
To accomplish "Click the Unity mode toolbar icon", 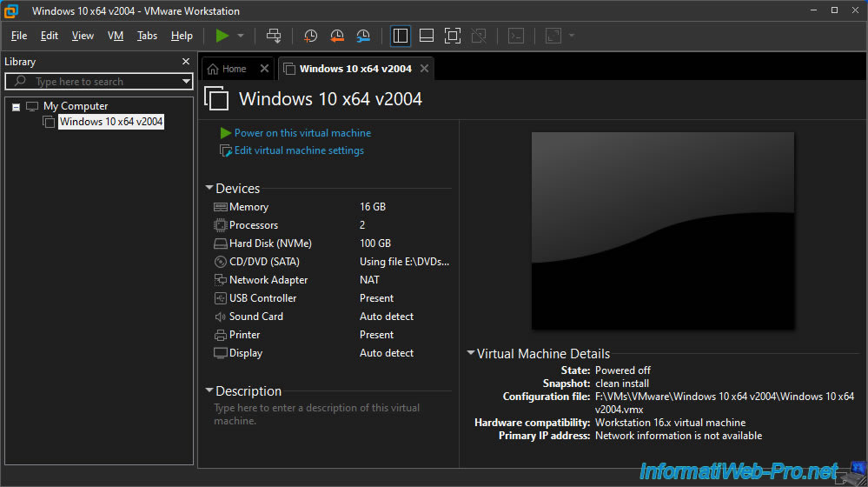I will pyautogui.click(x=479, y=36).
